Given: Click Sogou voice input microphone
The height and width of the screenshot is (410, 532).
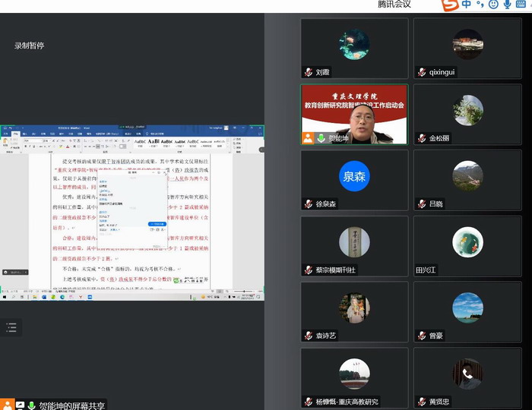Looking at the screenshot, I should tap(507, 4).
